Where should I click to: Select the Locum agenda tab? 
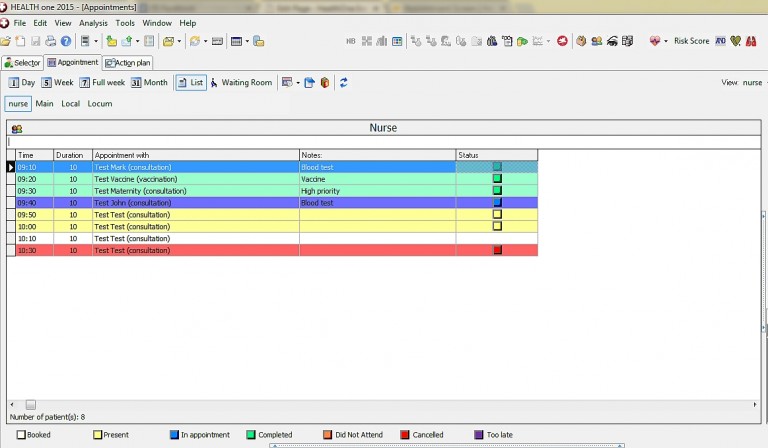[x=100, y=104]
